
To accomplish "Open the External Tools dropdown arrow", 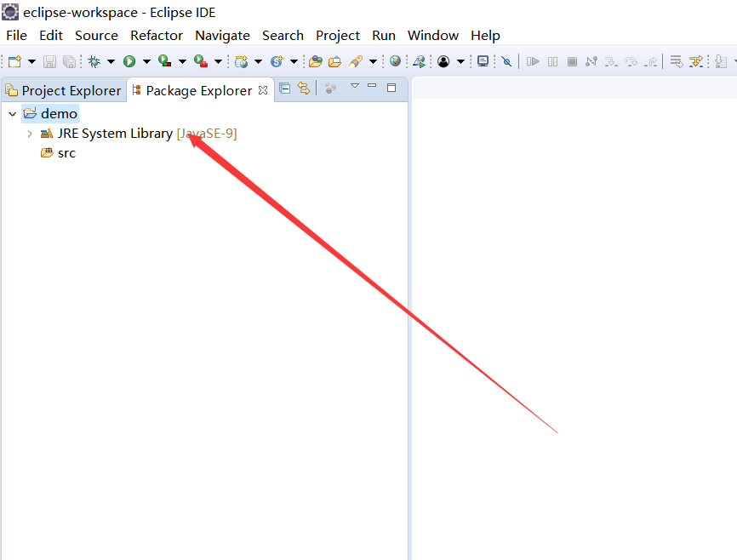I will (x=218, y=61).
